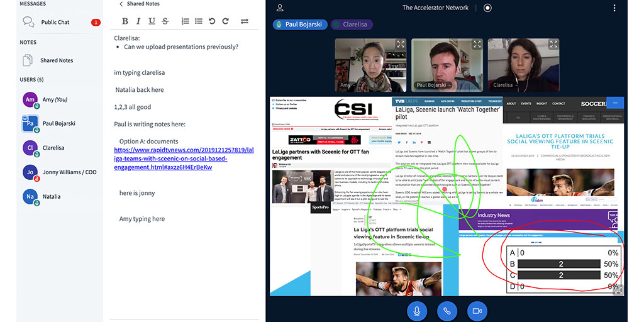Toggle bold formatting in notes
644x322 pixels.
pyautogui.click(x=125, y=21)
